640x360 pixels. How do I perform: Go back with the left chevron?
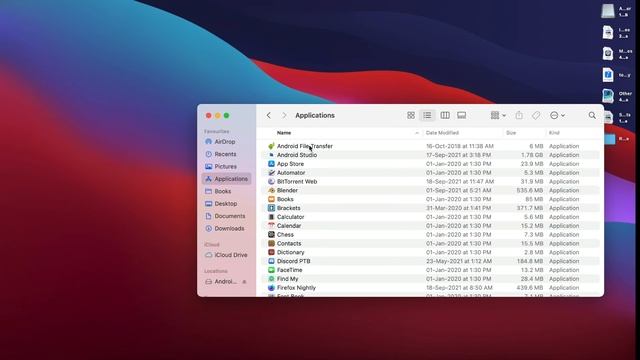(x=269, y=116)
